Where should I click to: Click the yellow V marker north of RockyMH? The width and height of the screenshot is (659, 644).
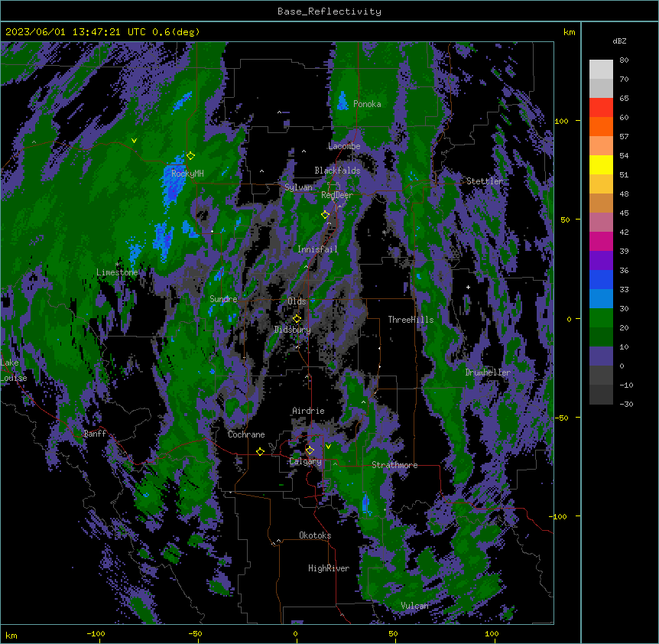134,141
